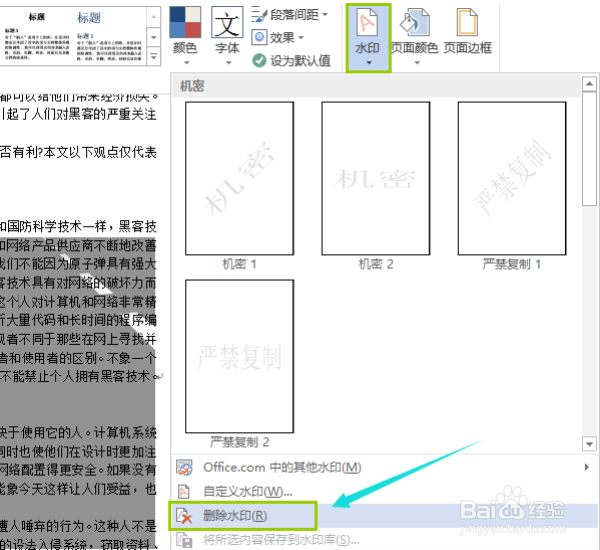Click style gallery down arrow
Image resolution: width=600 pixels, height=550 pixels.
pyautogui.click(x=153, y=38)
